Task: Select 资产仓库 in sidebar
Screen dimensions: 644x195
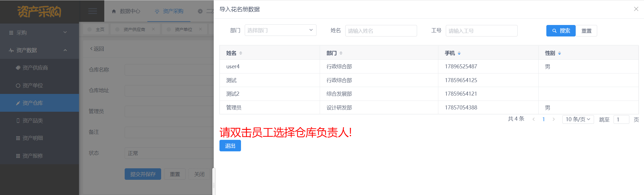Action: pos(39,103)
